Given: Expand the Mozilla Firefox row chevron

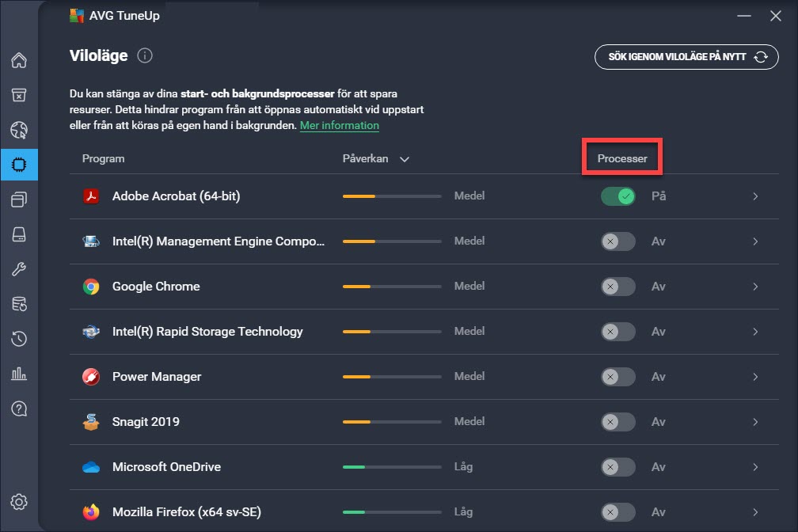Looking at the screenshot, I should [x=755, y=512].
